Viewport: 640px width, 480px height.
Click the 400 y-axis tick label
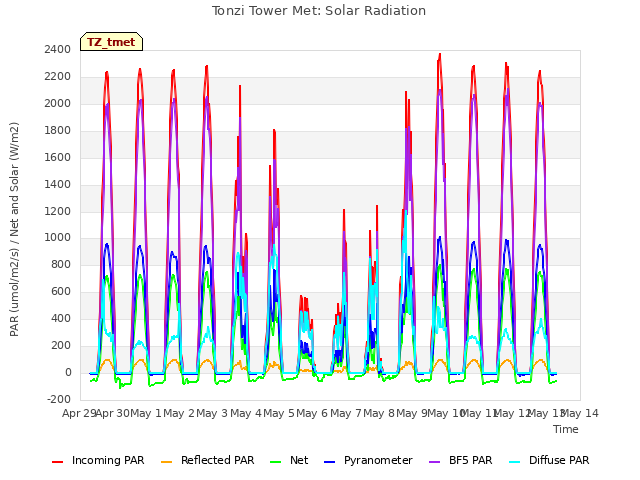coord(61,318)
